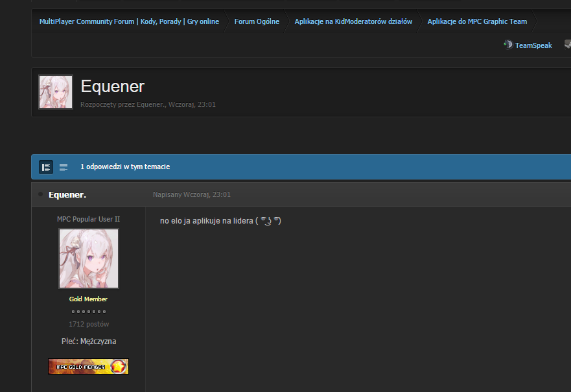Click Equener's avatar in topic header
This screenshot has height=392, width=571.
(x=56, y=92)
